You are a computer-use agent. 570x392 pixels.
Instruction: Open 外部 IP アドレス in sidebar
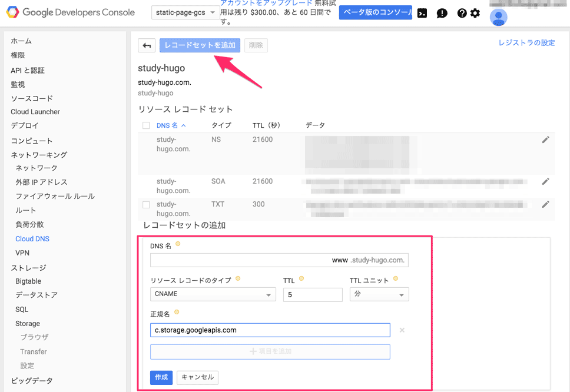(41, 182)
